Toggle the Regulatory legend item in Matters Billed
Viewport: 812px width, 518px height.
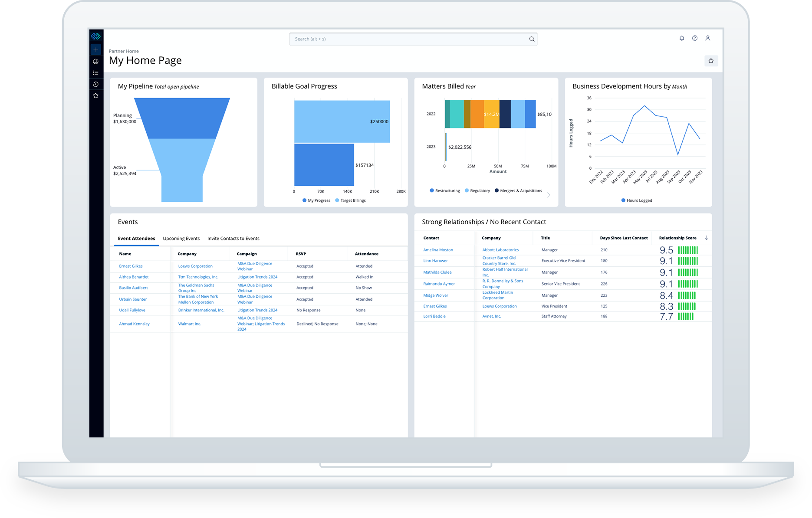[x=477, y=190]
